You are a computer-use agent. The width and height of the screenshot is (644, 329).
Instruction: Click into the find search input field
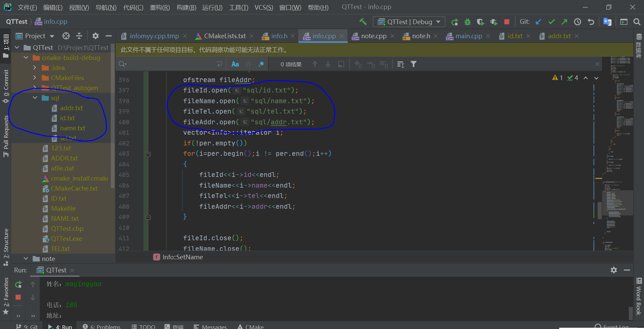tap(171, 64)
